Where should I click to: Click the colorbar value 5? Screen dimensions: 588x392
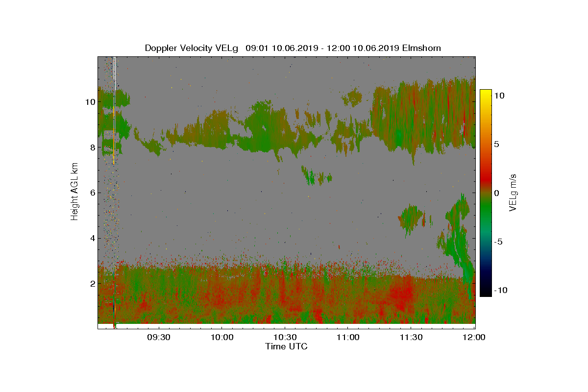[x=497, y=145]
